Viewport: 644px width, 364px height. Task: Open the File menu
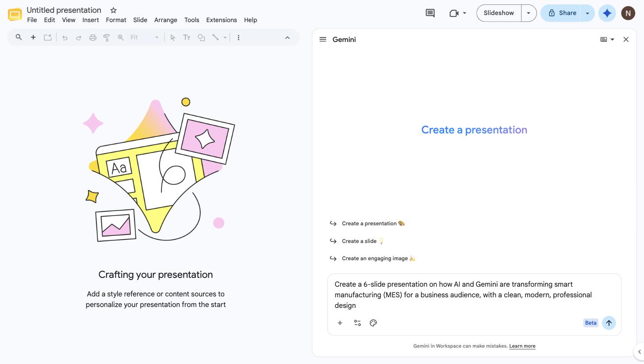(x=32, y=20)
